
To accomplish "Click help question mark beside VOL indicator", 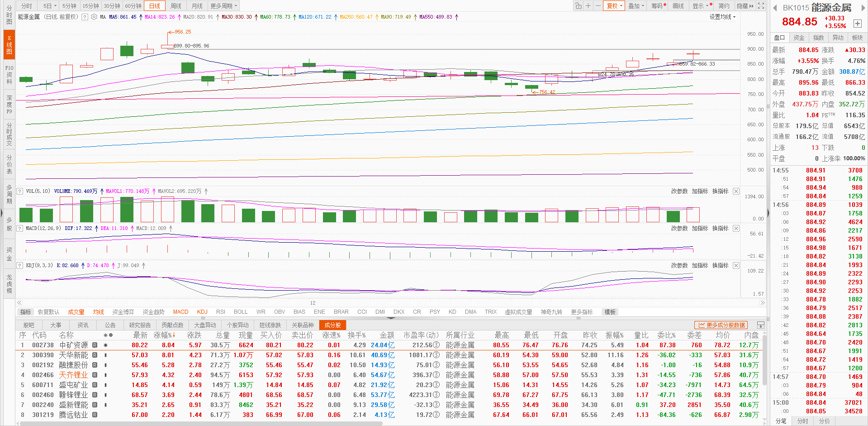I will pyautogui.click(x=20, y=191).
